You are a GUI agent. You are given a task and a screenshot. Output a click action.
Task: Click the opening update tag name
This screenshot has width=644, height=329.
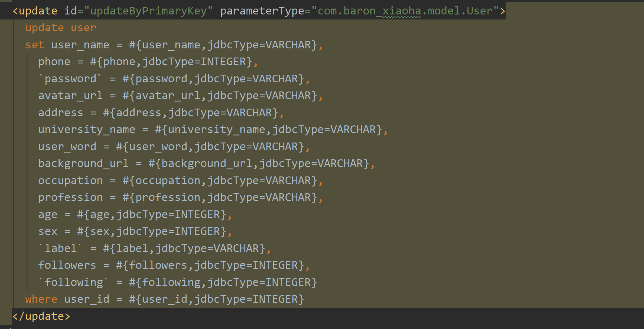pos(38,11)
